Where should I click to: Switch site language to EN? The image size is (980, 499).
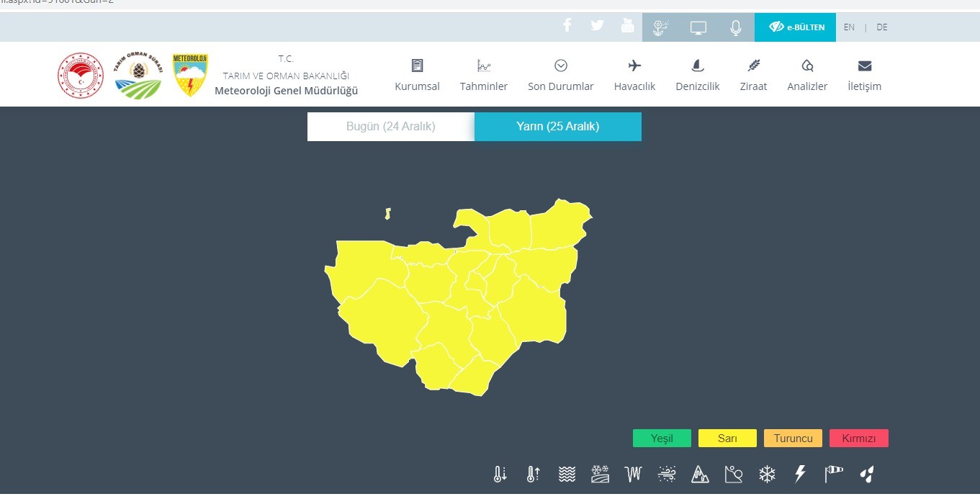pyautogui.click(x=849, y=27)
